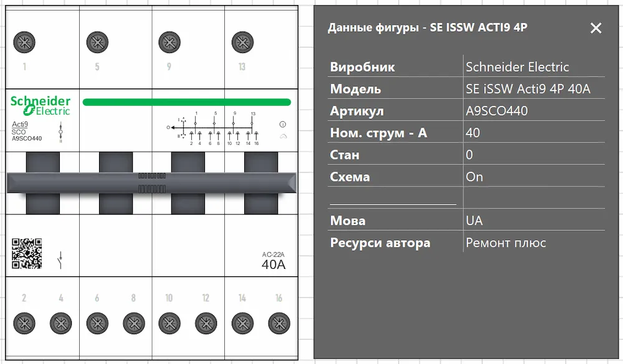Screen dimensions: 623x364
Task: Click the Ресурси автора label
Action: pyautogui.click(x=380, y=243)
